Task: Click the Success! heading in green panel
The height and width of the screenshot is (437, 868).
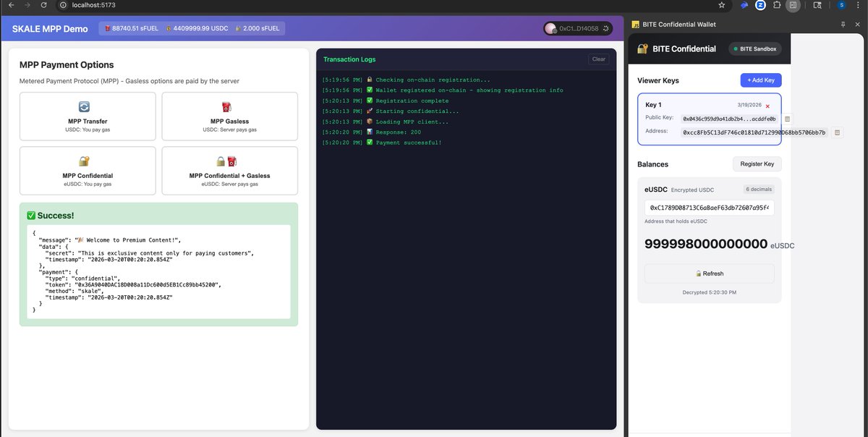Action: tap(50, 216)
